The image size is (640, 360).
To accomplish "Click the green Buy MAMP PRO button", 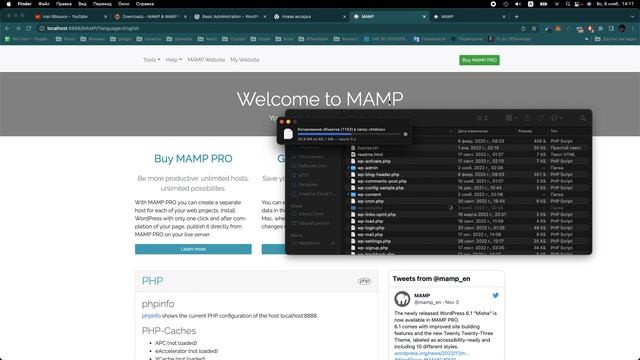I will coord(479,60).
